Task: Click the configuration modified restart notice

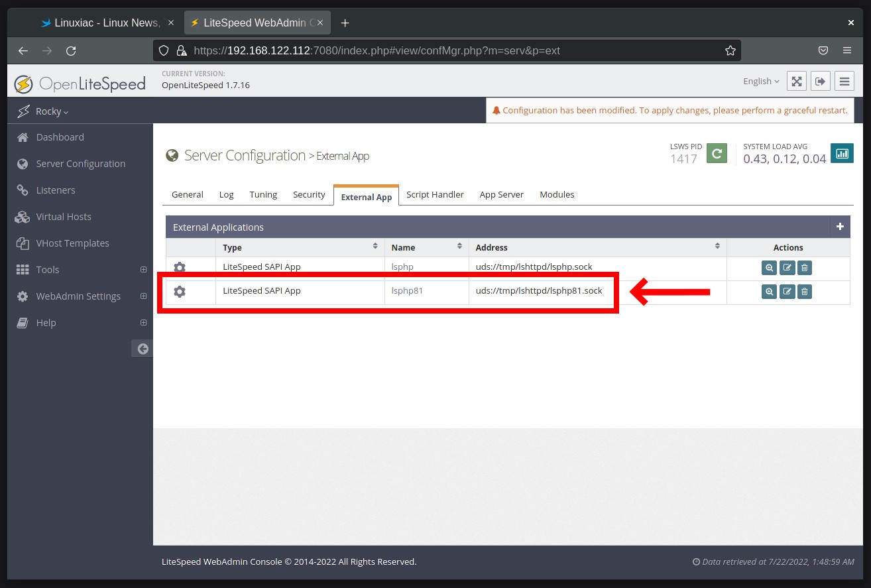Action: 669,111
